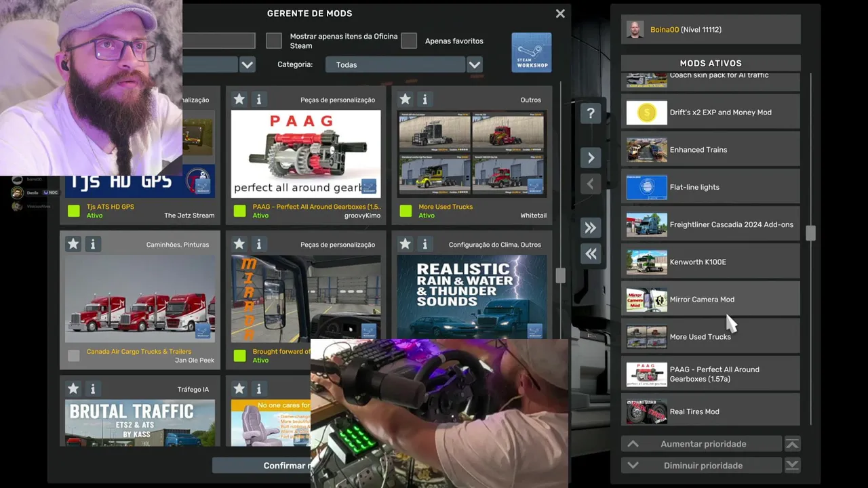Click the mod grid scrollbar handle
Viewport: 868px width, 488px height.
coord(560,275)
